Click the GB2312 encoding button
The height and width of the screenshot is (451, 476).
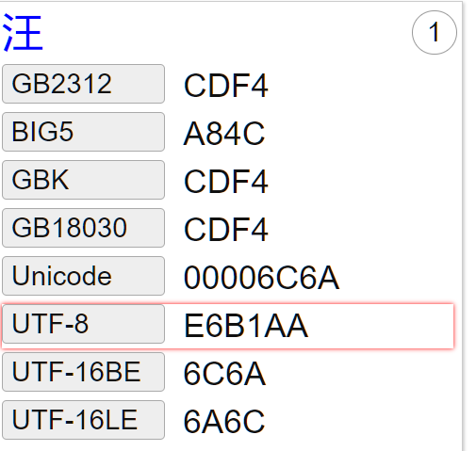83,84
